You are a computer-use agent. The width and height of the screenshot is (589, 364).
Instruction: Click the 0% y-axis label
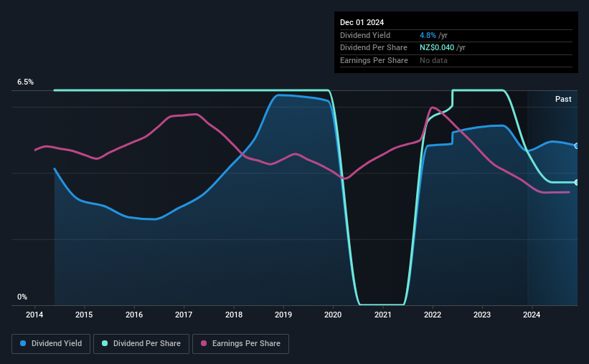(22, 297)
